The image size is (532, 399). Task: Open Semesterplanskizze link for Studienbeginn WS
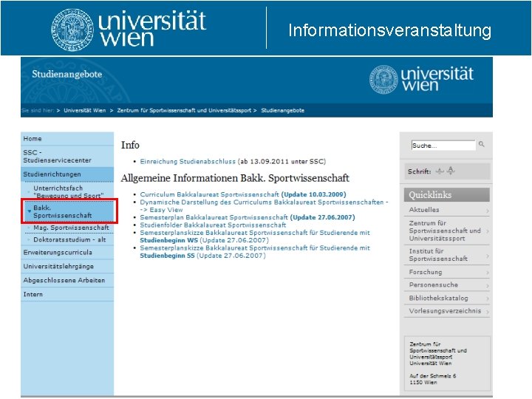(255, 236)
